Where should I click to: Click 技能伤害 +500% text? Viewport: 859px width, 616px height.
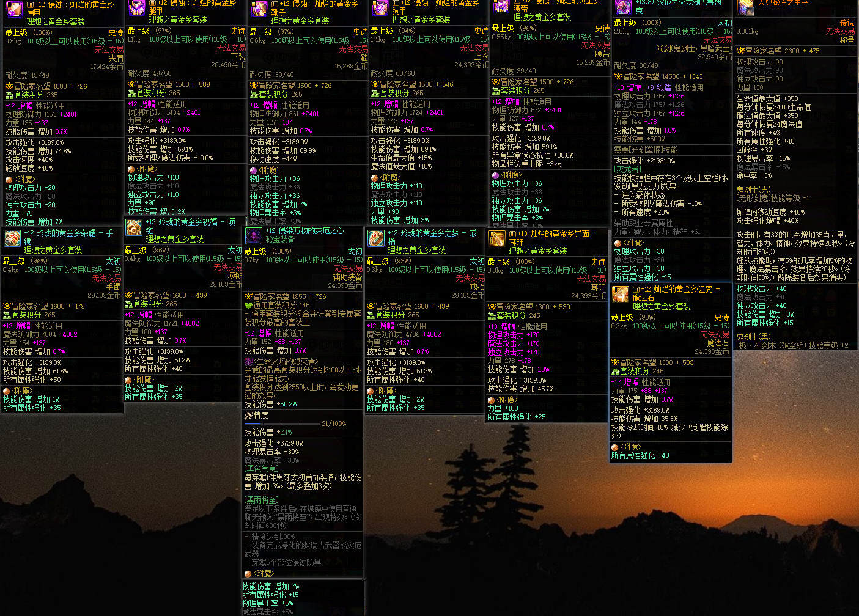(x=640, y=139)
